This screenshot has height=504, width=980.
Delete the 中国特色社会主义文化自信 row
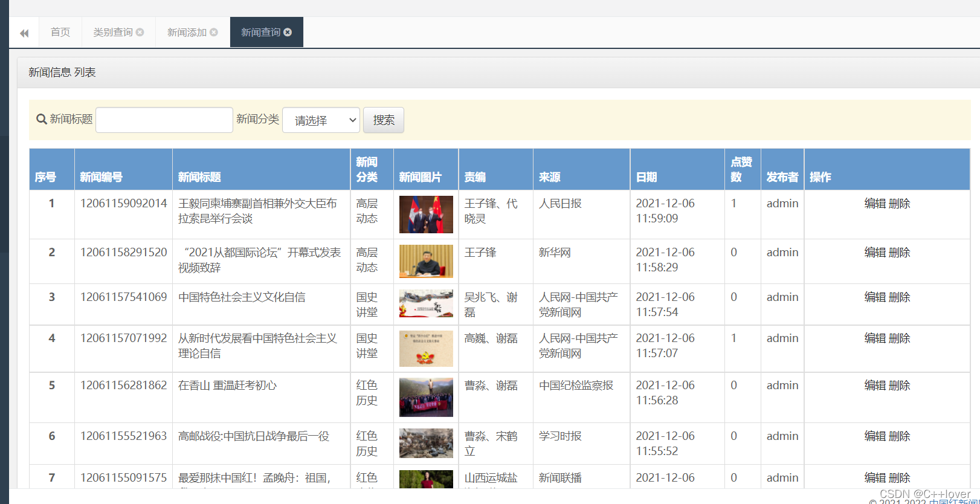tap(900, 297)
